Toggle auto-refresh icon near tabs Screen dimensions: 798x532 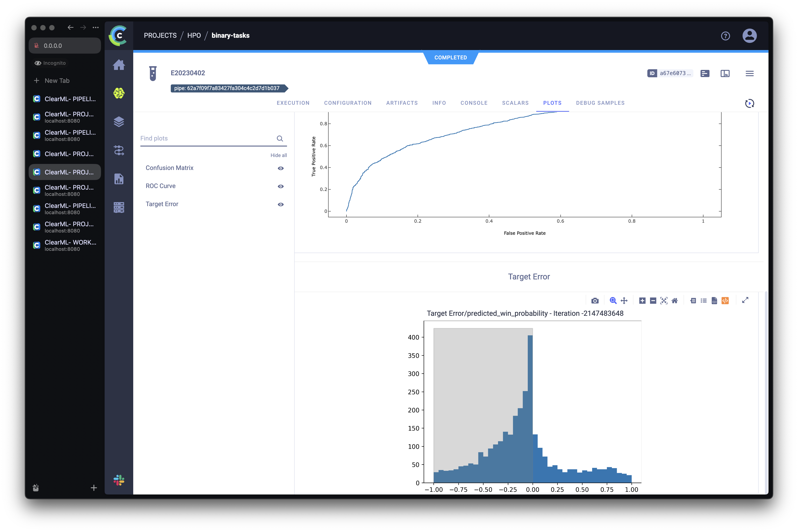pyautogui.click(x=749, y=103)
